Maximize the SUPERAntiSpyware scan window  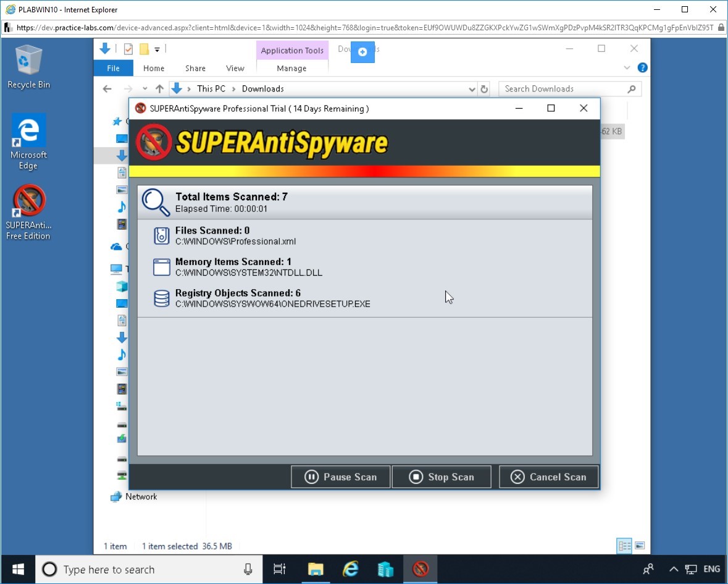point(551,108)
